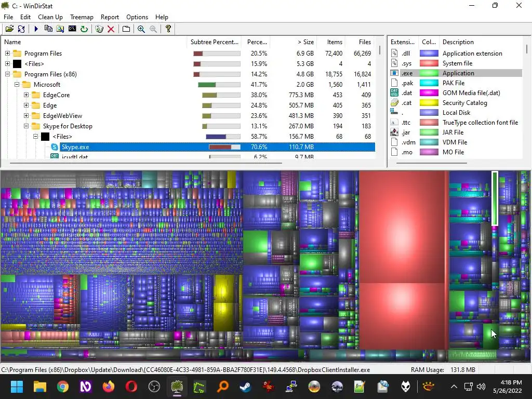Click the taskbar volume speaker icon
Viewport: 532px width, 399px height.
(x=481, y=387)
